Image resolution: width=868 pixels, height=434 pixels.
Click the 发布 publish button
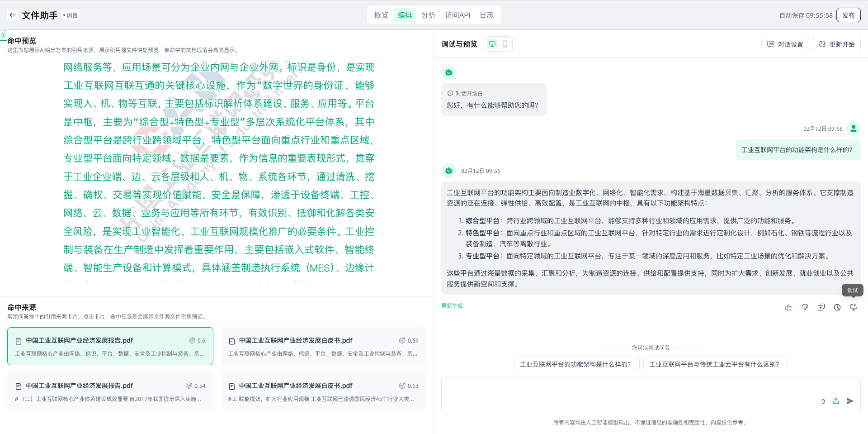(848, 15)
